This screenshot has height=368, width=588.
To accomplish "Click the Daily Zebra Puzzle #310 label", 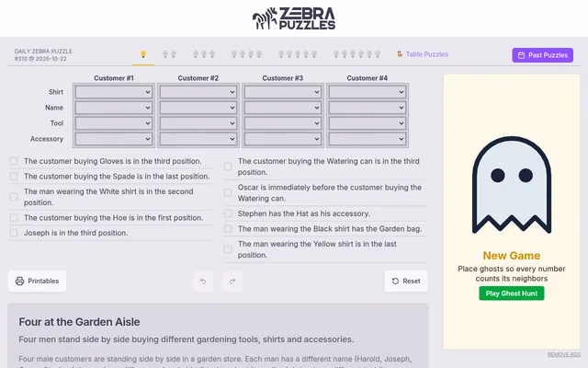I will coord(43,55).
